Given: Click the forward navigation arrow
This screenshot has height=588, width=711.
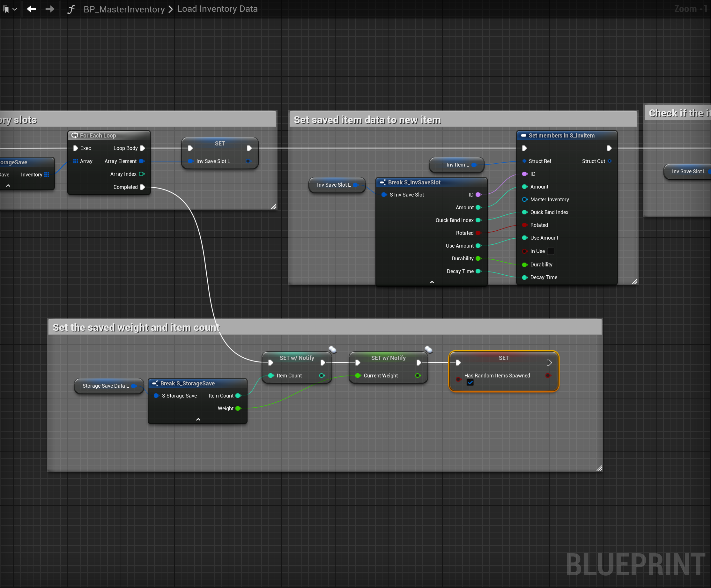Looking at the screenshot, I should (50, 9).
